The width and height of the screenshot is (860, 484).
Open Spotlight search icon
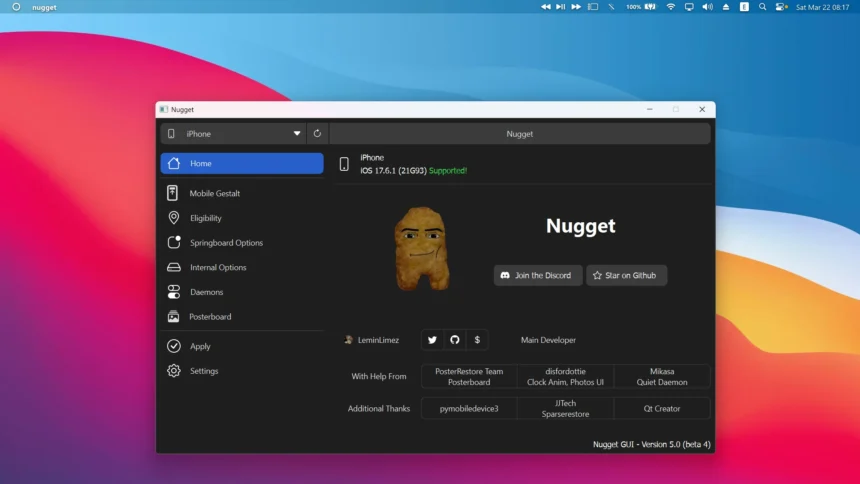762,7
